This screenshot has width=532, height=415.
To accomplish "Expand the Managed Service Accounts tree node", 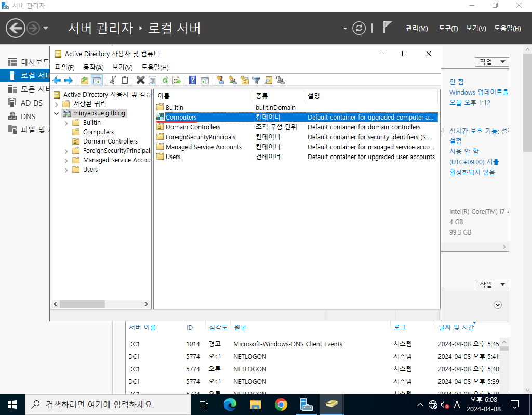I will pyautogui.click(x=66, y=161).
